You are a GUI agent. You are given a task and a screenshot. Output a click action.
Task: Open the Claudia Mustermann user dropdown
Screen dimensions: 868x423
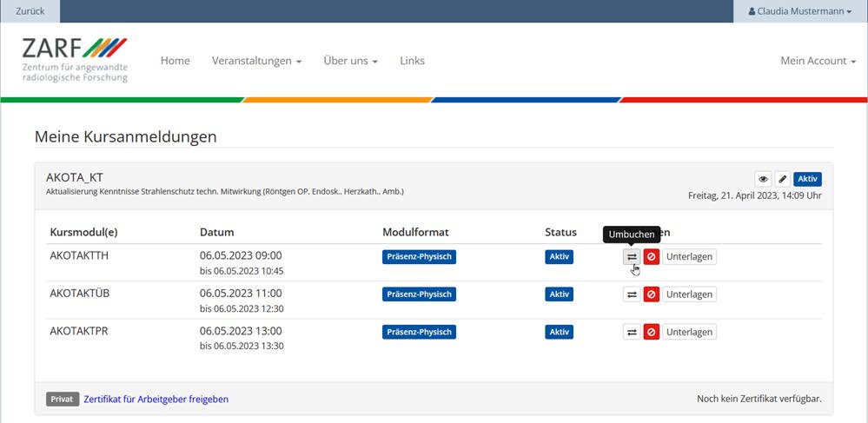[800, 11]
